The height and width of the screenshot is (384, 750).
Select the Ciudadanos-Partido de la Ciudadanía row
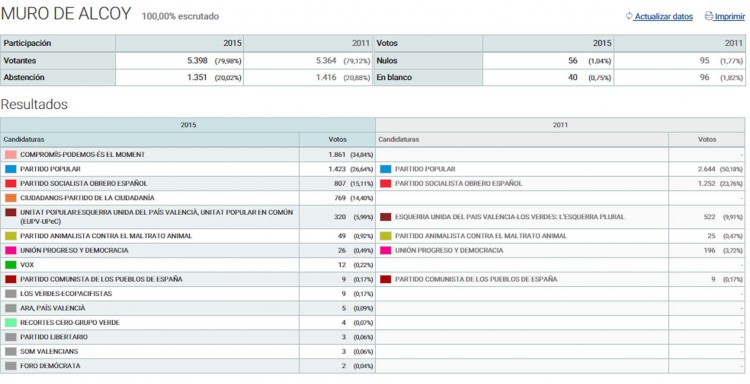point(188,197)
